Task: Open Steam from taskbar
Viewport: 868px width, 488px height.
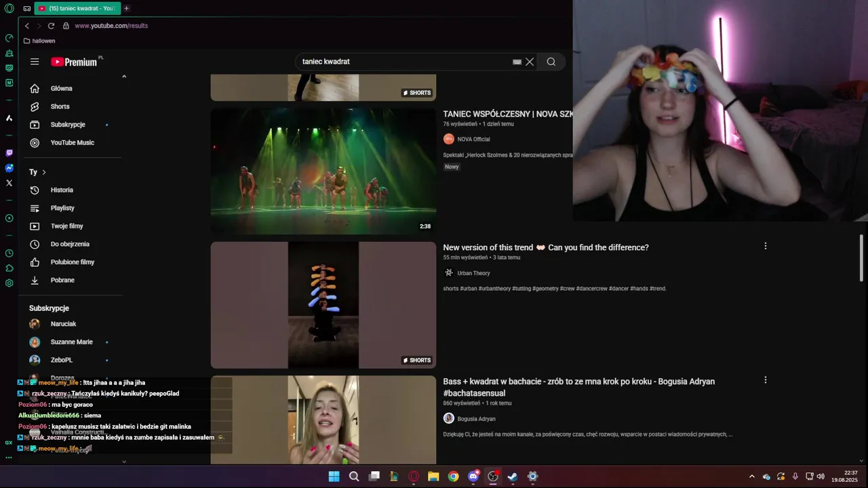Action: (x=513, y=476)
